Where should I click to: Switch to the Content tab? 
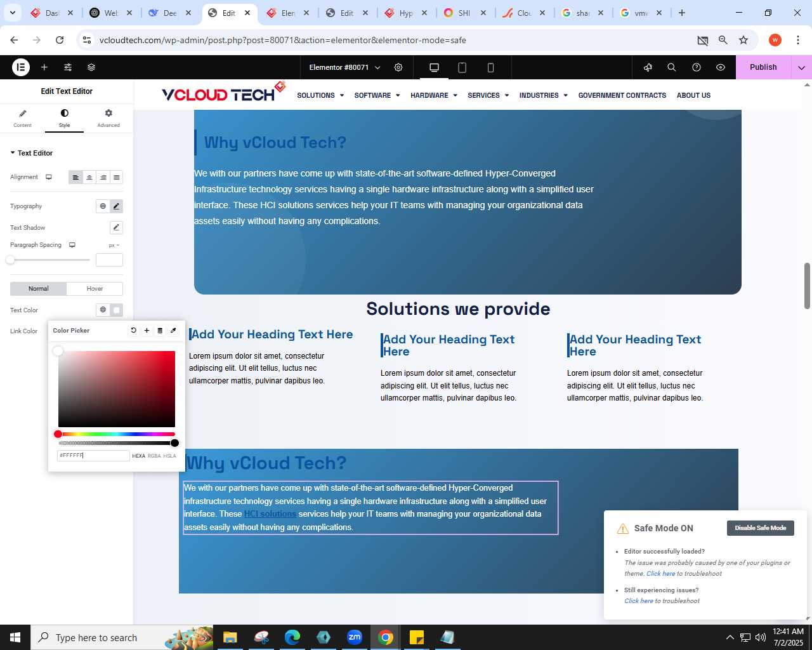(22, 118)
